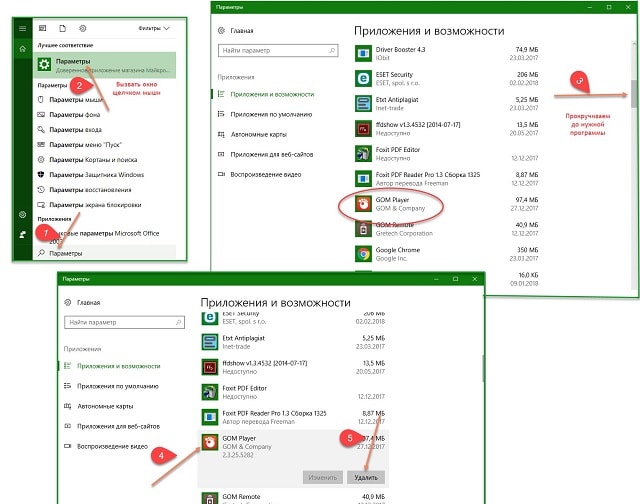The width and height of the screenshot is (640, 504).
Task: Select Приложения по умолчанию in upper window
Action: point(265,114)
